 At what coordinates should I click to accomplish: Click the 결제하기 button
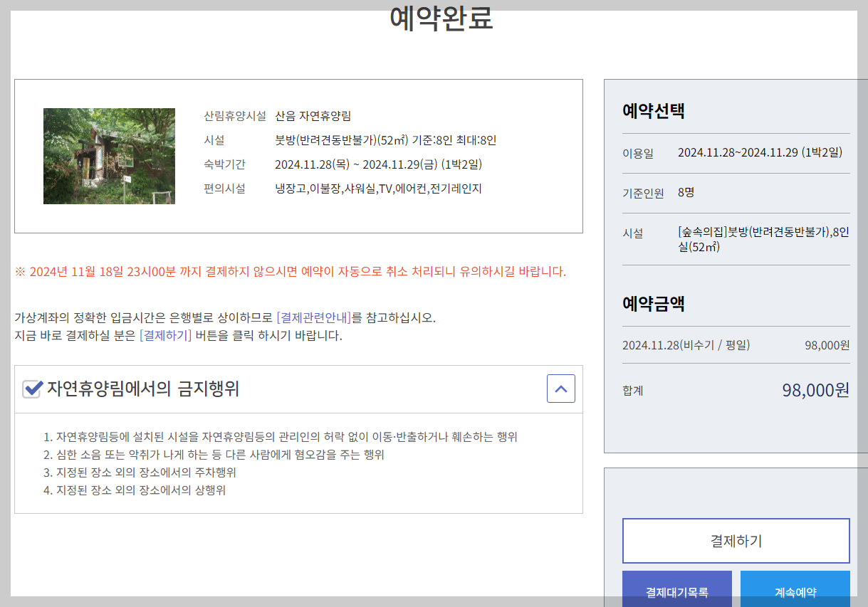[736, 541]
